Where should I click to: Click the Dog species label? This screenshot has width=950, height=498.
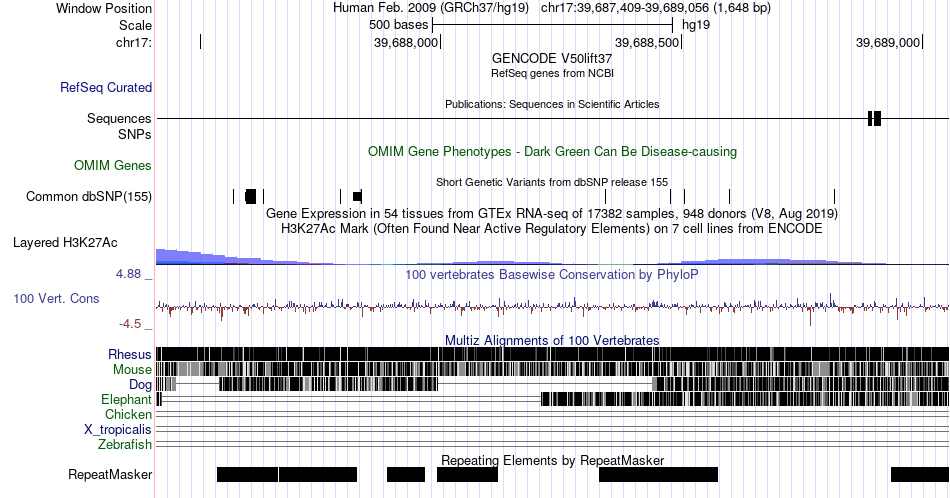pos(141,385)
